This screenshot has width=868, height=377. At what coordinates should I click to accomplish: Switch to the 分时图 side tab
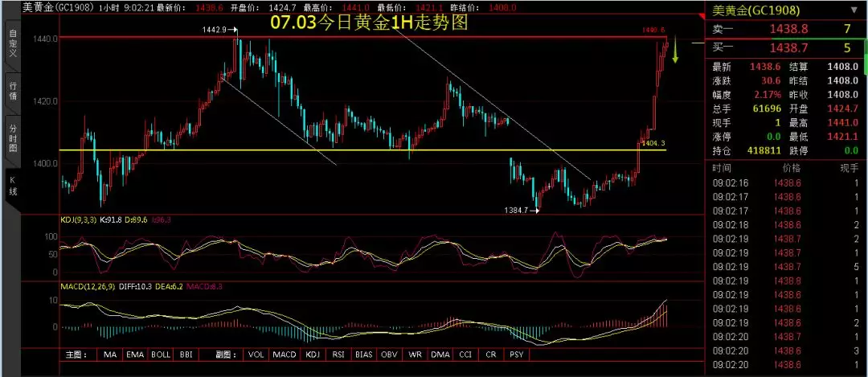(x=13, y=137)
